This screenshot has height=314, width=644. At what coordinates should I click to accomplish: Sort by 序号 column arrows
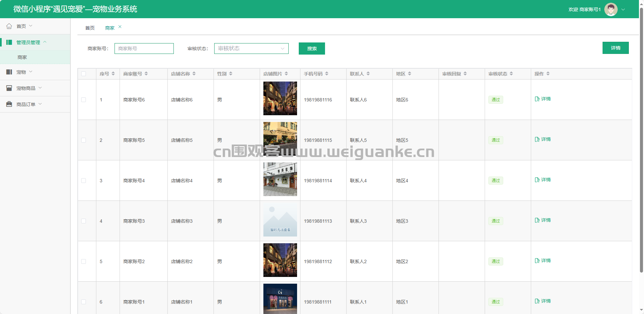(113, 74)
